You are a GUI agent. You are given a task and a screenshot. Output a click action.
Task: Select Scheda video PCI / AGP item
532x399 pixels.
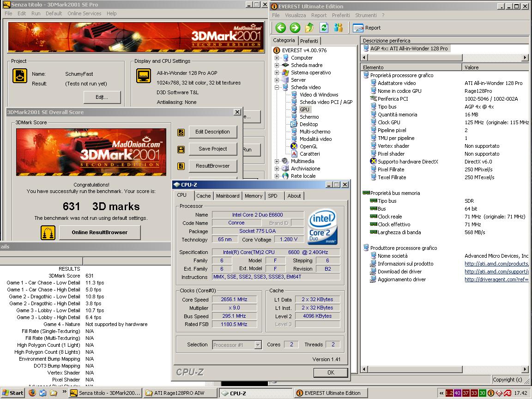coord(326,102)
